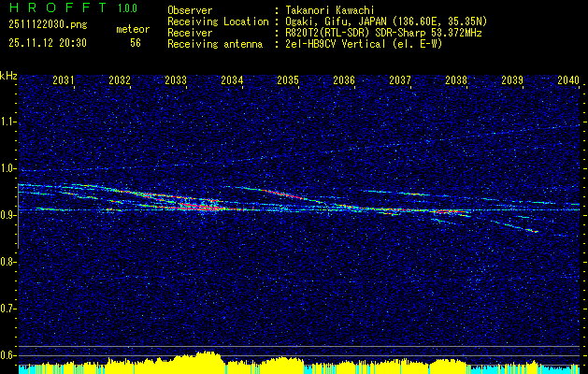Click Ogaki, Gifu, JAPAN coordinates text
This screenshot has height=374, width=588.
tap(386, 22)
